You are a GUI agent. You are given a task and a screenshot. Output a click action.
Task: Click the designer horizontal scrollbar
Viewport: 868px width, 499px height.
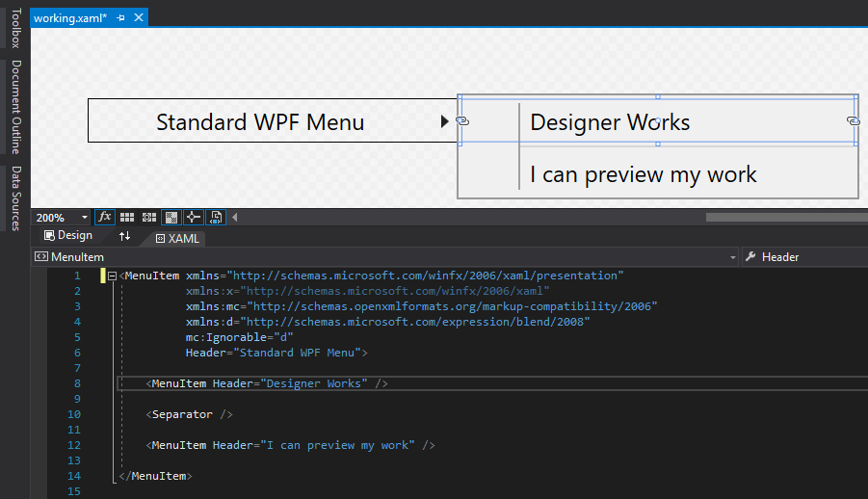tap(780, 217)
